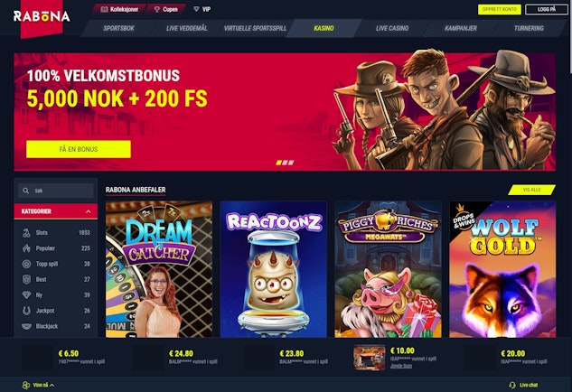Screen dimensions: 572x392
Task: Select the Jackpot horseshoe icon category
Action: [26, 311]
